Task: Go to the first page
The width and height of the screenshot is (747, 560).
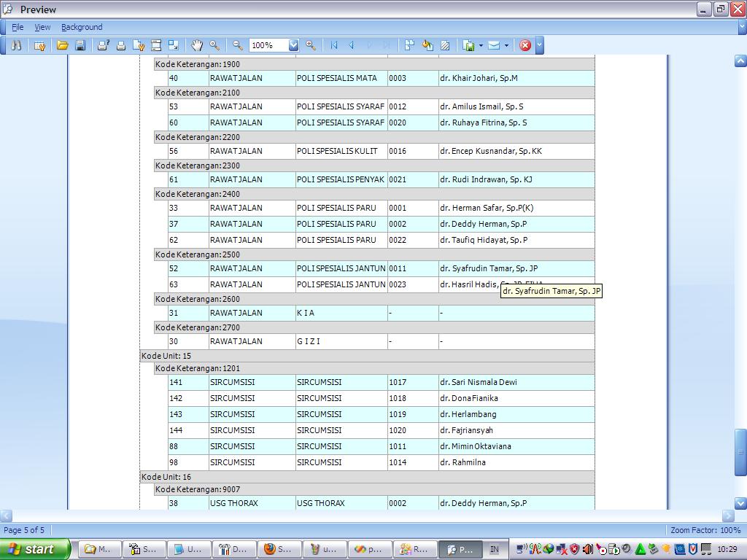Action: [x=334, y=45]
